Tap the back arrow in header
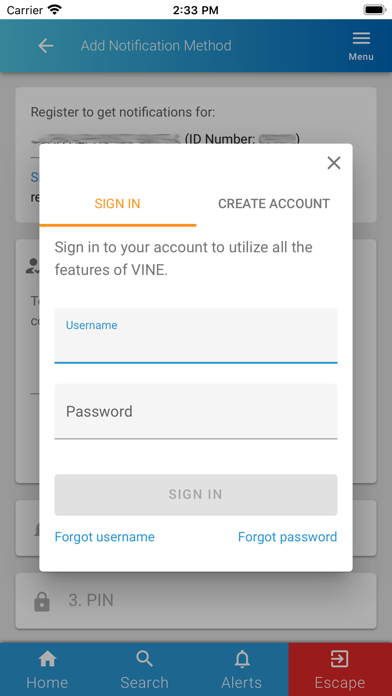This screenshot has width=392, height=696. coord(46,46)
